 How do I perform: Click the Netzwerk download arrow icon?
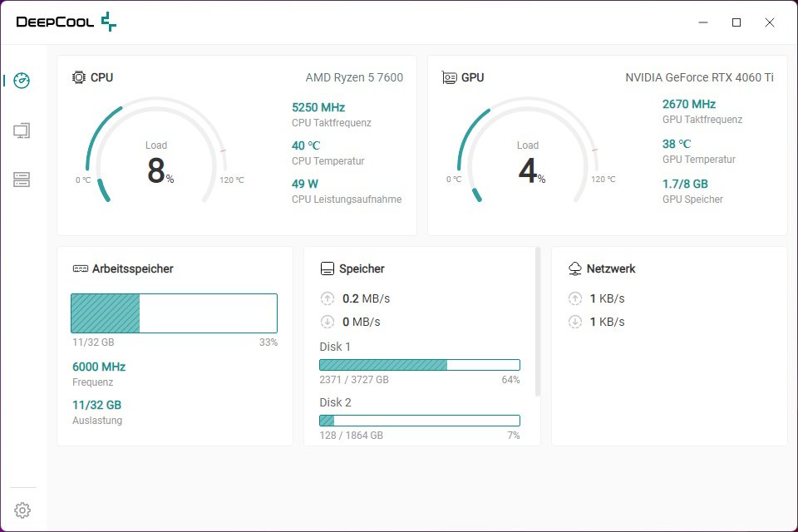[x=574, y=322]
